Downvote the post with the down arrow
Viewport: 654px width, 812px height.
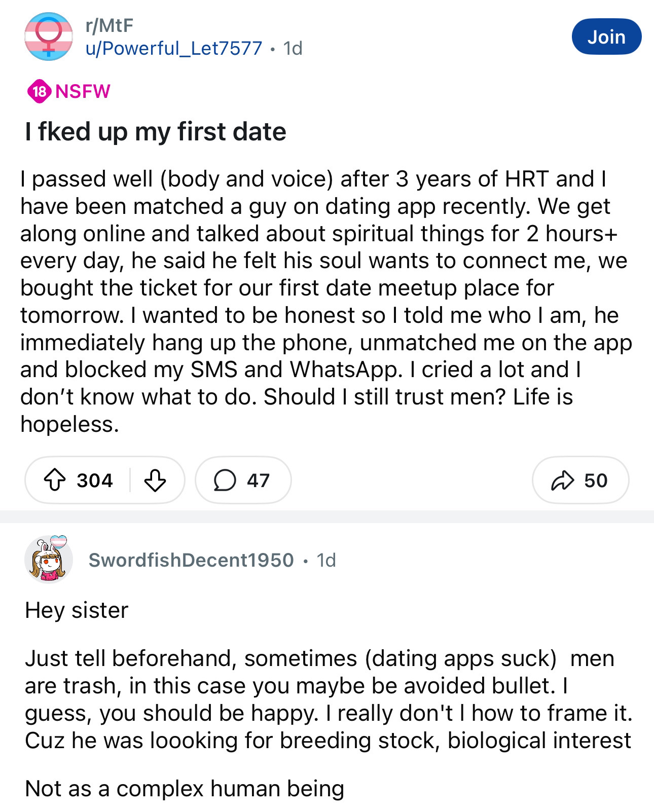(x=155, y=480)
